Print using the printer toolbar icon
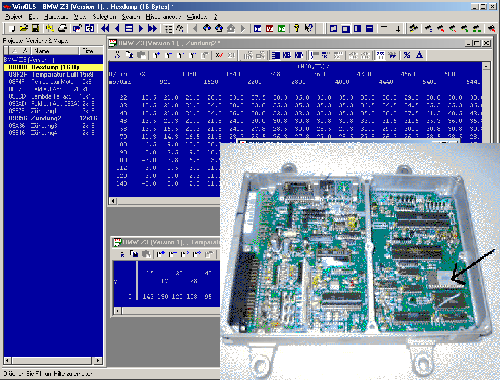 62,29
